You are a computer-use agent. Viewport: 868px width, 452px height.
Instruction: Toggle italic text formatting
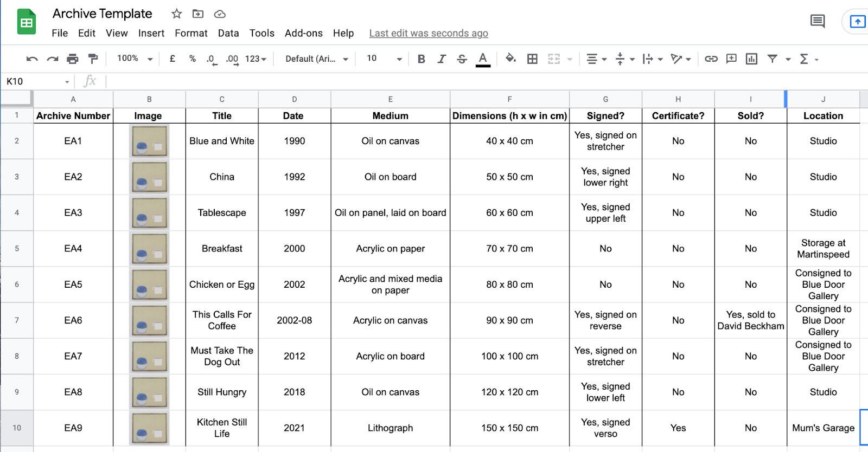pyautogui.click(x=442, y=59)
